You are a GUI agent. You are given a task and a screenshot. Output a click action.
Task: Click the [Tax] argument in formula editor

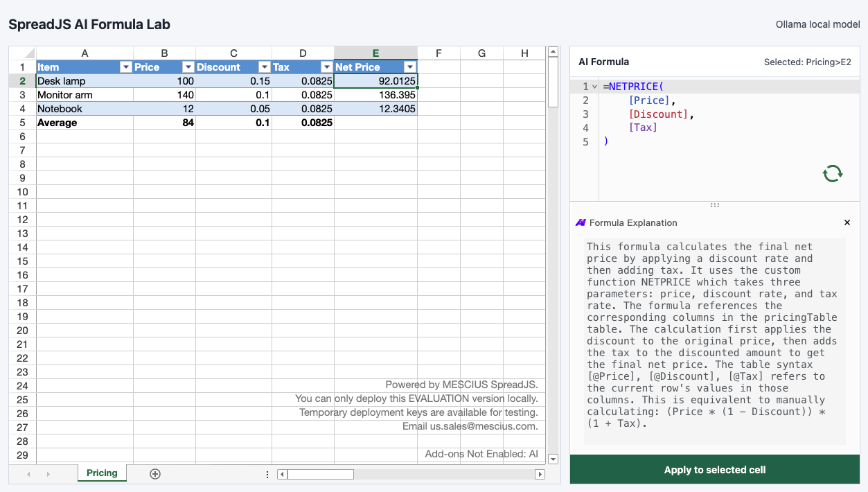click(x=643, y=128)
